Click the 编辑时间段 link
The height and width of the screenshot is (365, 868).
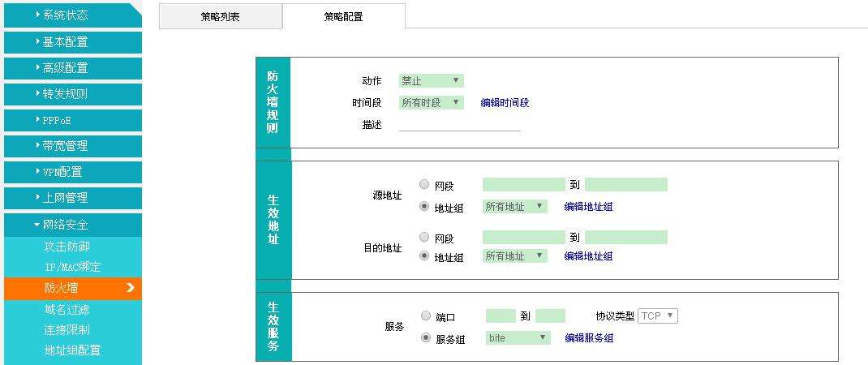pyautogui.click(x=505, y=103)
